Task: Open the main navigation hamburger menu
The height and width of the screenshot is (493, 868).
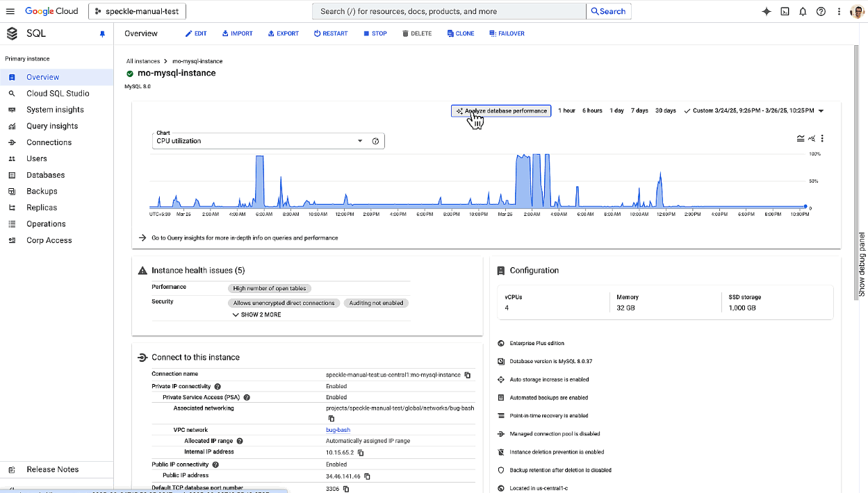Action: click(x=10, y=11)
